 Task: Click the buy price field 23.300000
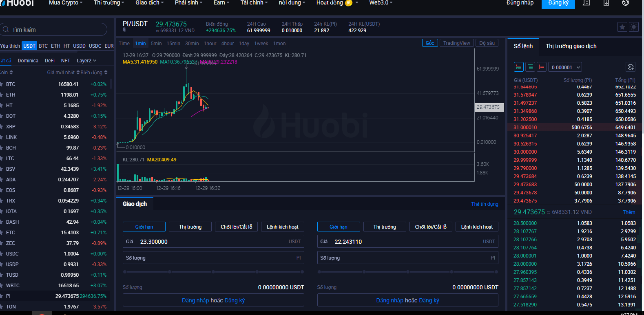tap(213, 241)
